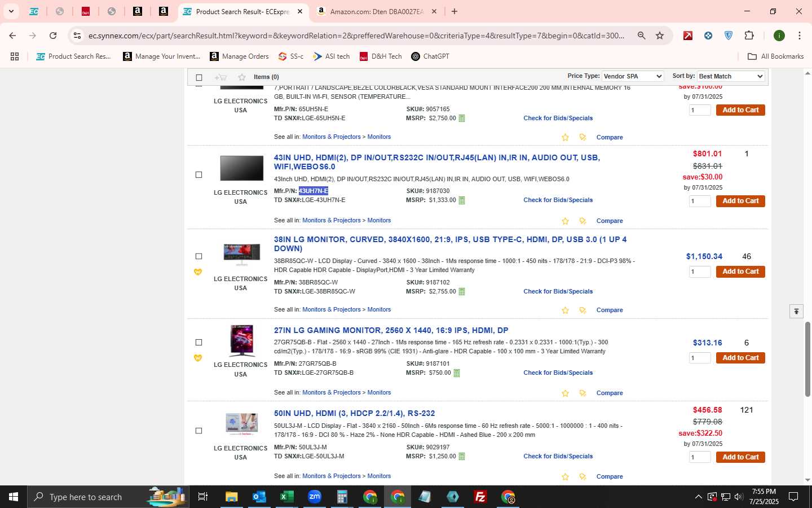Open the Chrome three-dot menu
This screenshot has width=812, height=508.
click(x=799, y=36)
